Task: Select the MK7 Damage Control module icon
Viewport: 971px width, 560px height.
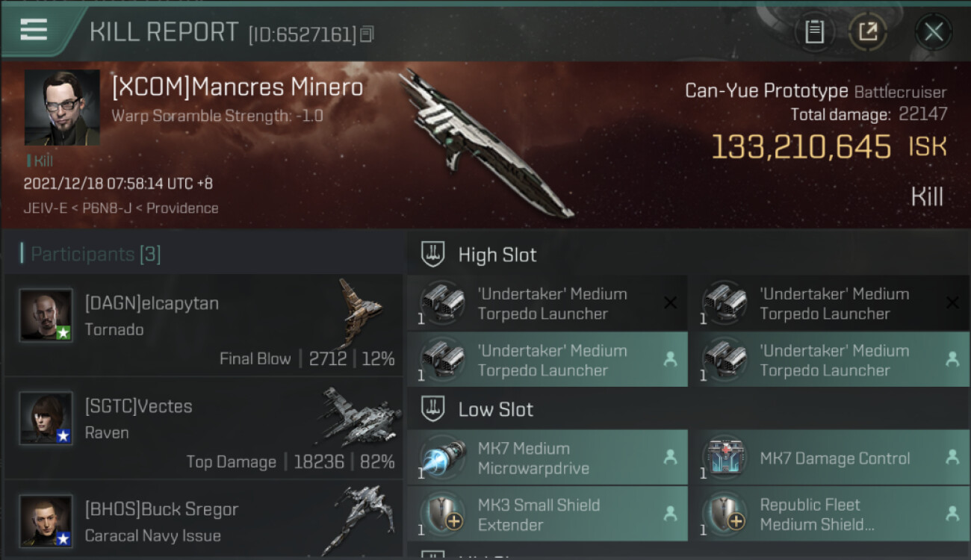Action: click(723, 458)
